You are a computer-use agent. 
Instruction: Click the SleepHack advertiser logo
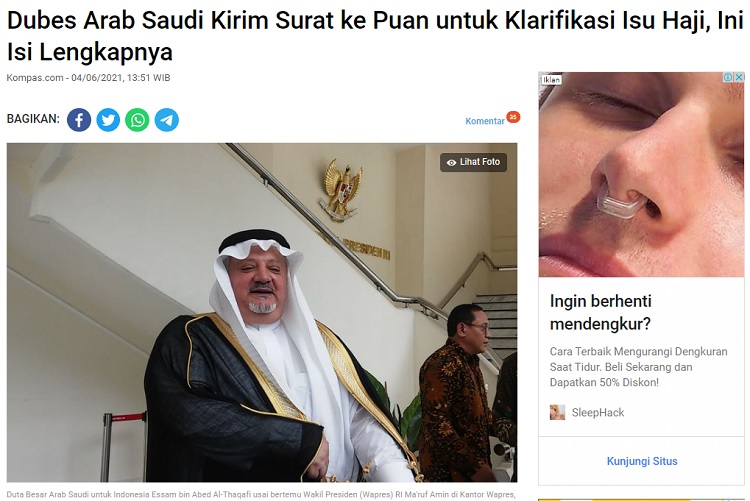click(x=557, y=412)
